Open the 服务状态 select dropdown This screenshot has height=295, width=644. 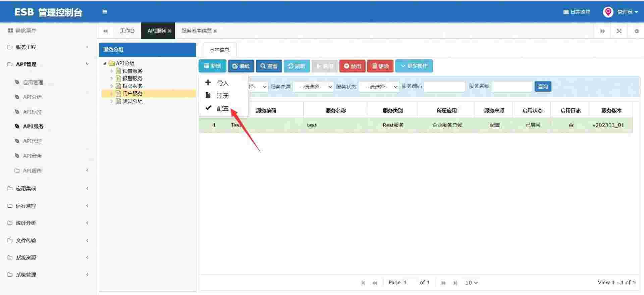(379, 87)
